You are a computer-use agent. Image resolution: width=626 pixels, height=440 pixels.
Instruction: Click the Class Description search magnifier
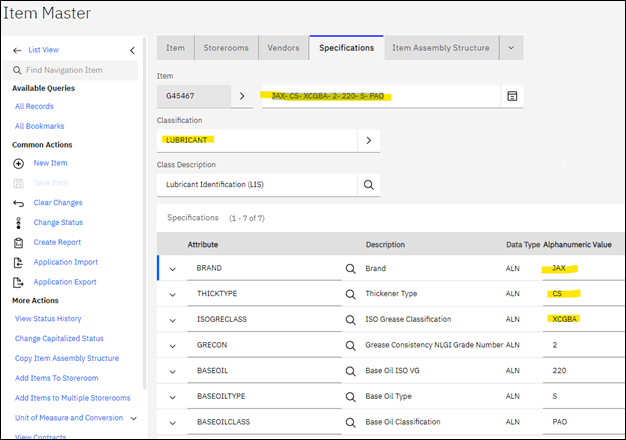tap(368, 185)
